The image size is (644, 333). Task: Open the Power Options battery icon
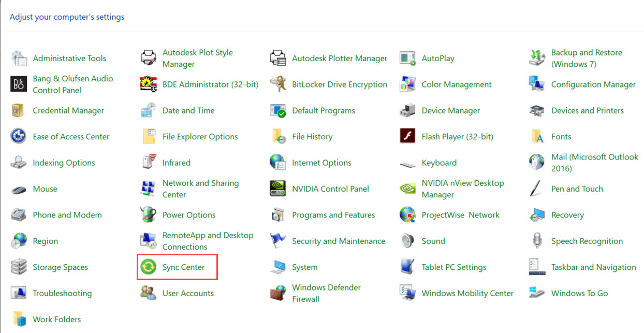149,215
